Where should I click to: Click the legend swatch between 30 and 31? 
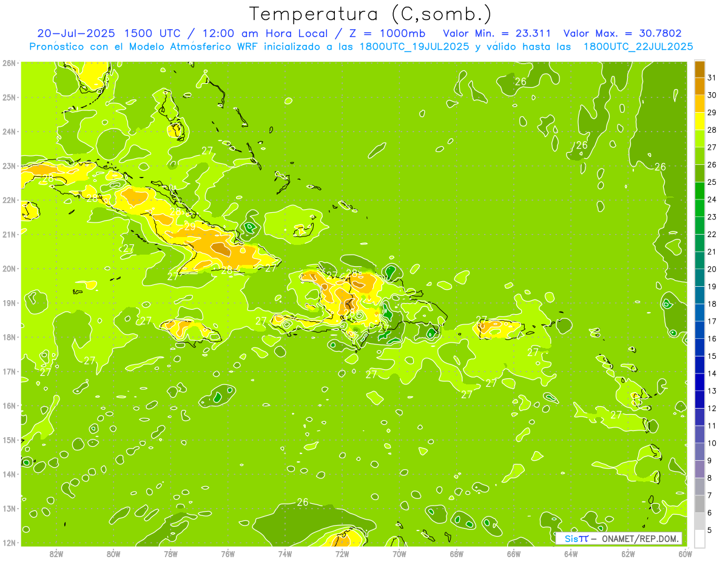coord(699,87)
